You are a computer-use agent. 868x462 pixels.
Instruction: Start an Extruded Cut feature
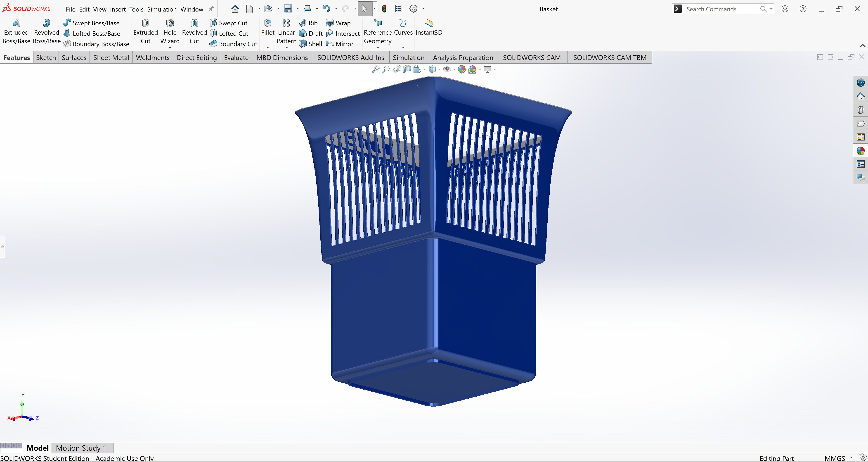[146, 32]
